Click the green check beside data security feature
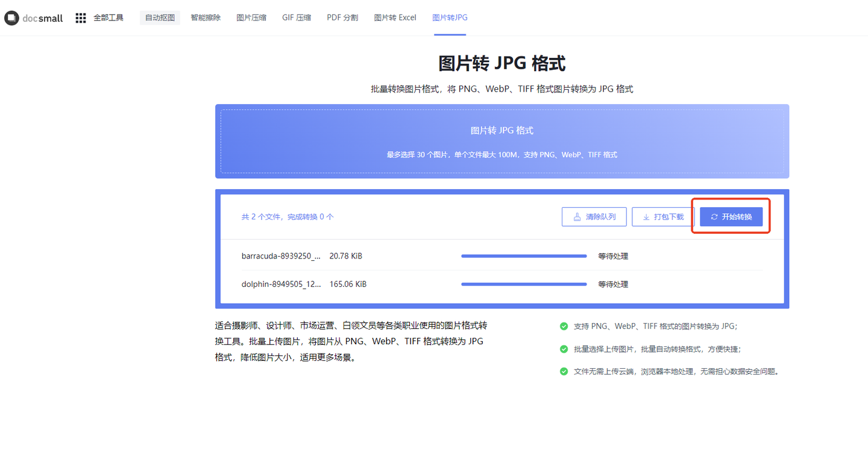 pyautogui.click(x=564, y=371)
